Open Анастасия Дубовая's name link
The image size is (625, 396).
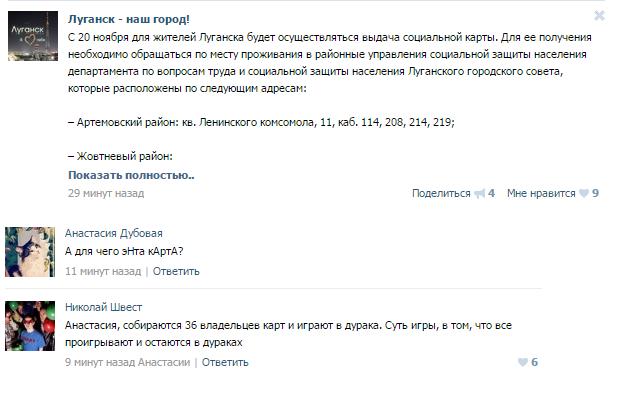point(114,233)
